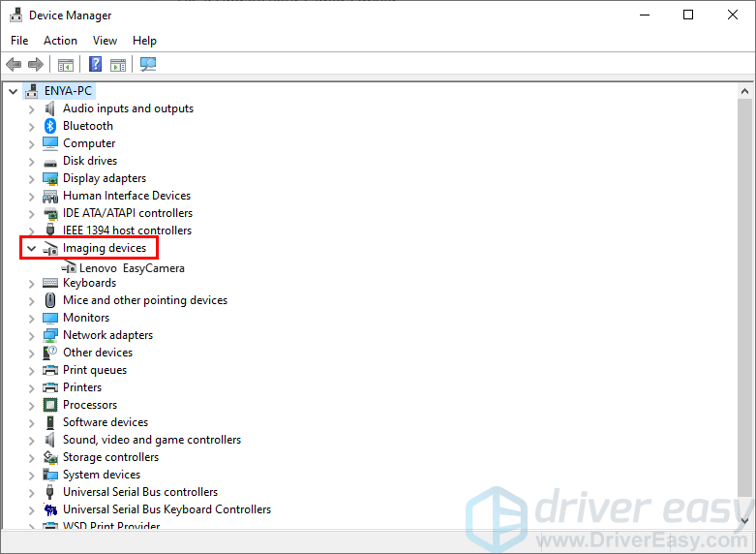Toggle the Show/Hide Console Tree icon
The height and width of the screenshot is (554, 756).
click(x=66, y=65)
